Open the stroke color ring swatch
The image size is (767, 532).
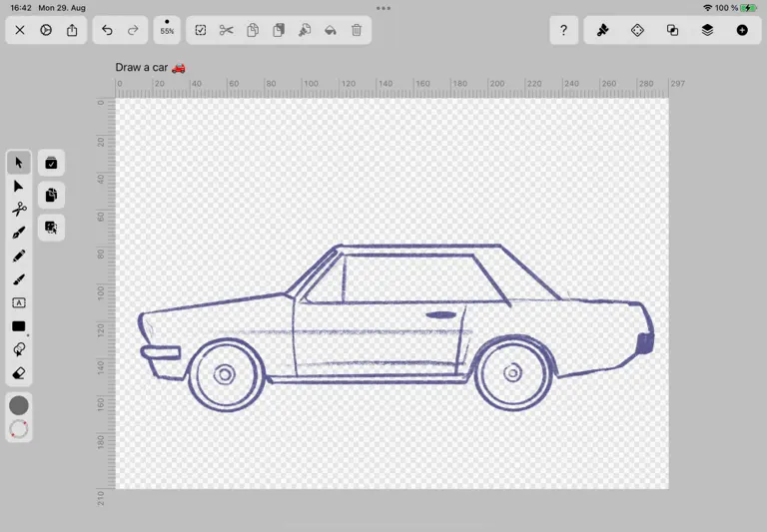coord(19,429)
